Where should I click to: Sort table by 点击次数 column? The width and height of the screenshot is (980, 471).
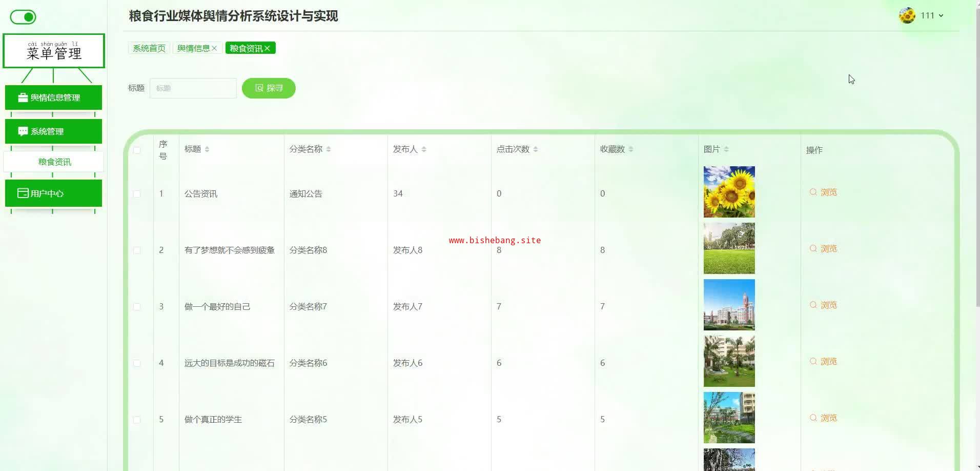pos(536,149)
